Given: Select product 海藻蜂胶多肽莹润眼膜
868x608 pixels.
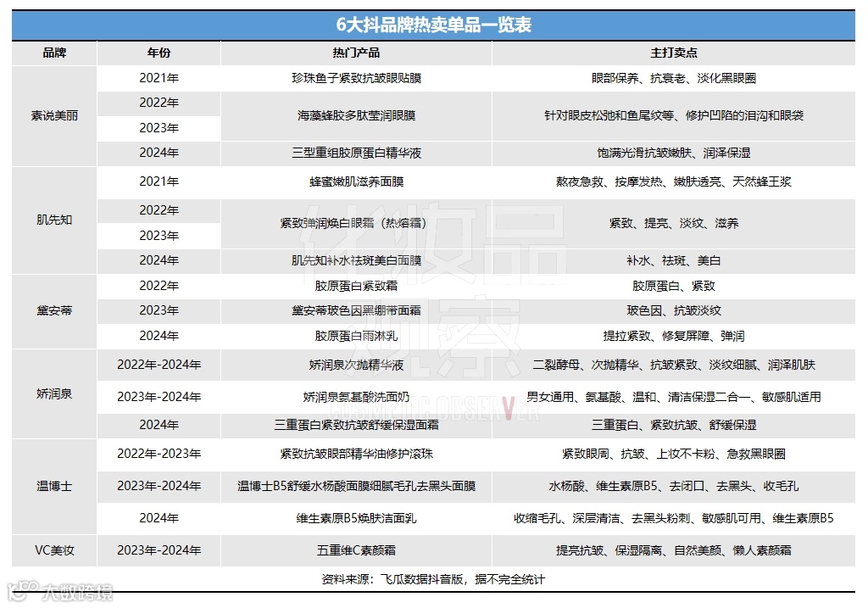Looking at the screenshot, I should [357, 115].
